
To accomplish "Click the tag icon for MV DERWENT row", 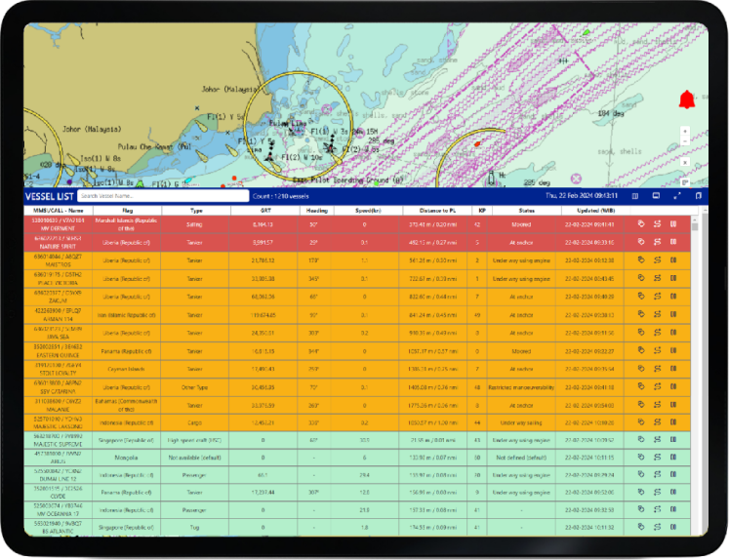I will (x=641, y=223).
